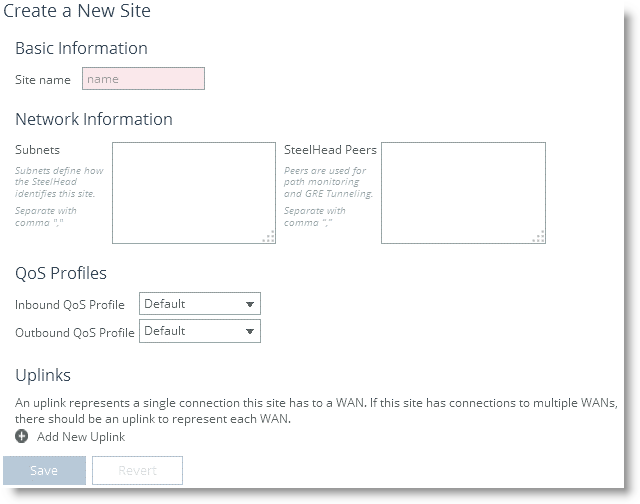Click the SteelHead Peers text area resize handle

coord(539,237)
